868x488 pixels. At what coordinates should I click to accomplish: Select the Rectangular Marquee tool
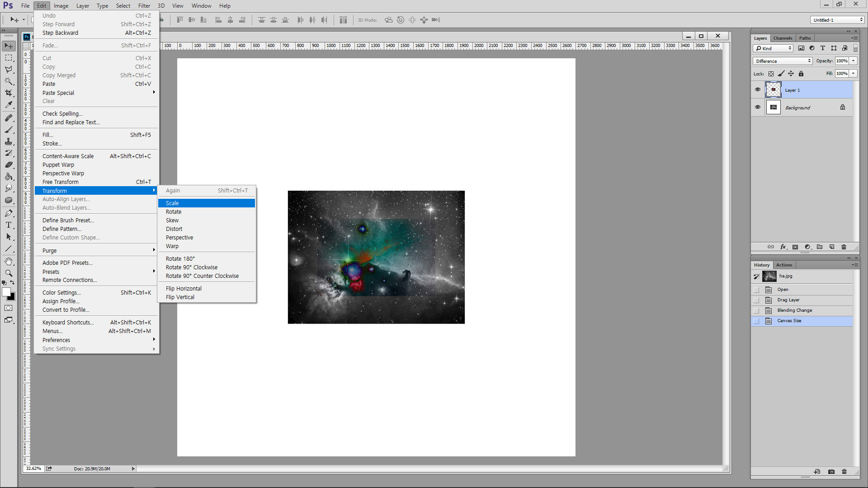click(9, 58)
